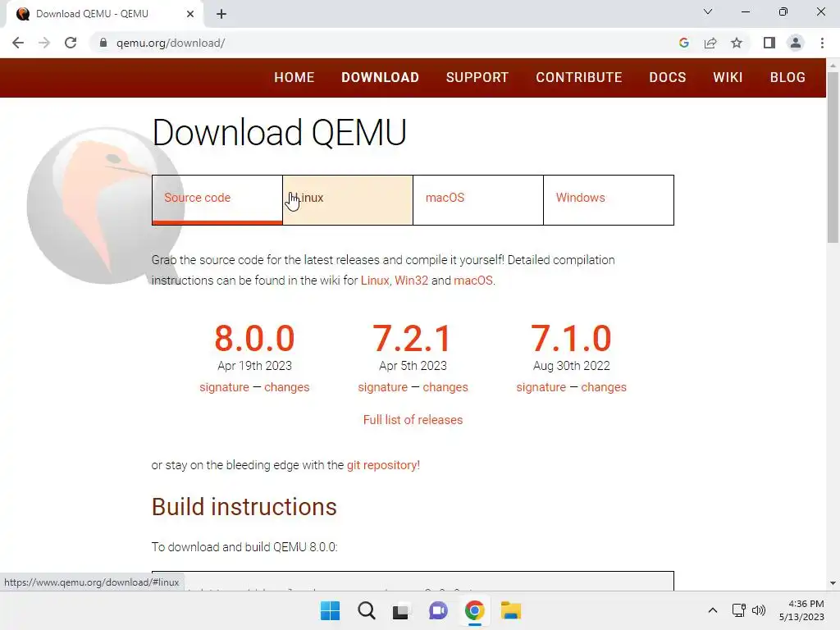Reload the QEMU download page

click(x=71, y=43)
